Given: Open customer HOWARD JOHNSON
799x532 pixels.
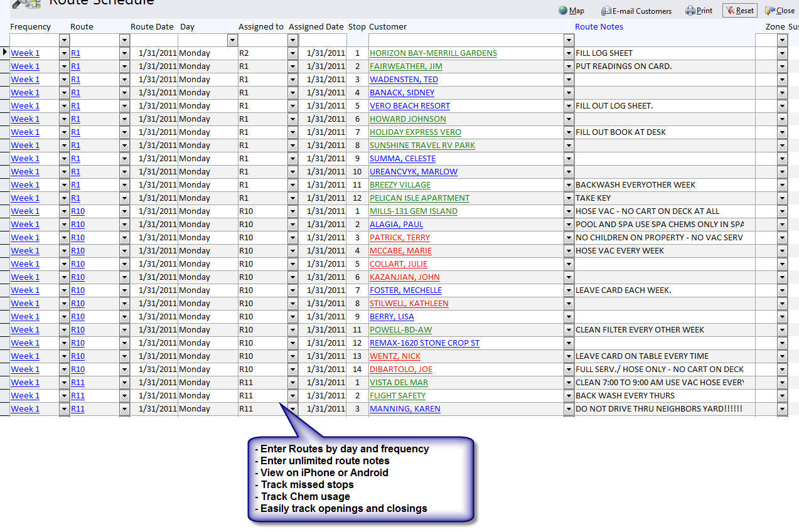Looking at the screenshot, I should point(408,119).
